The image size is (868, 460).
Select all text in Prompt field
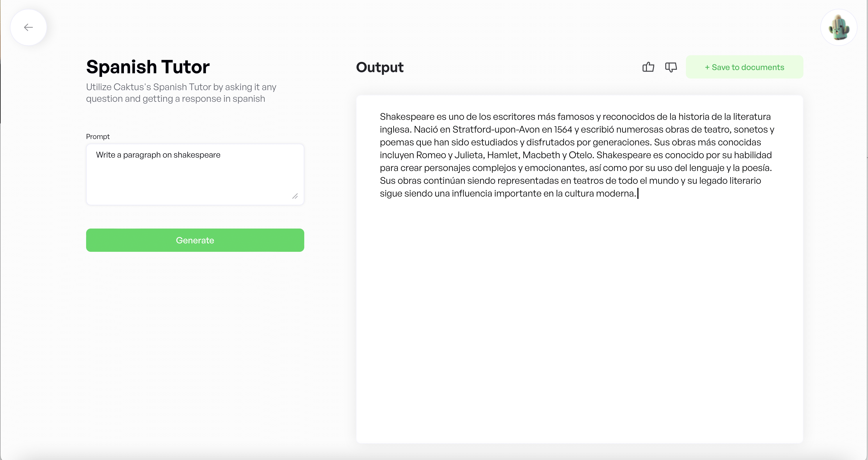point(158,154)
